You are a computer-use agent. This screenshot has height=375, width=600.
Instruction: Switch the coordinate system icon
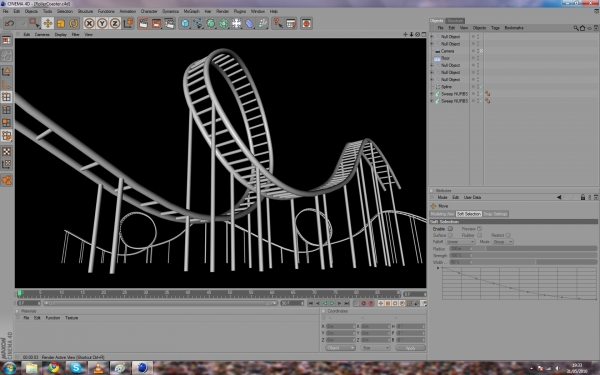click(128, 23)
